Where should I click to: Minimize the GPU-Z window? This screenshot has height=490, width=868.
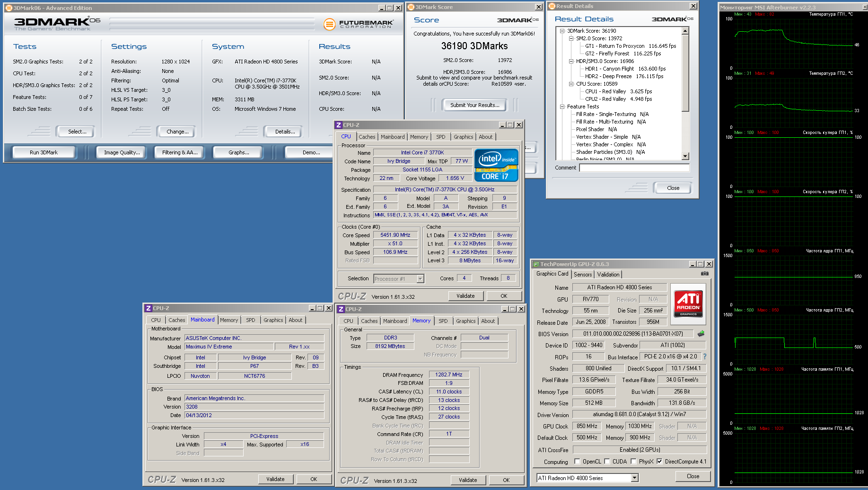(692, 264)
